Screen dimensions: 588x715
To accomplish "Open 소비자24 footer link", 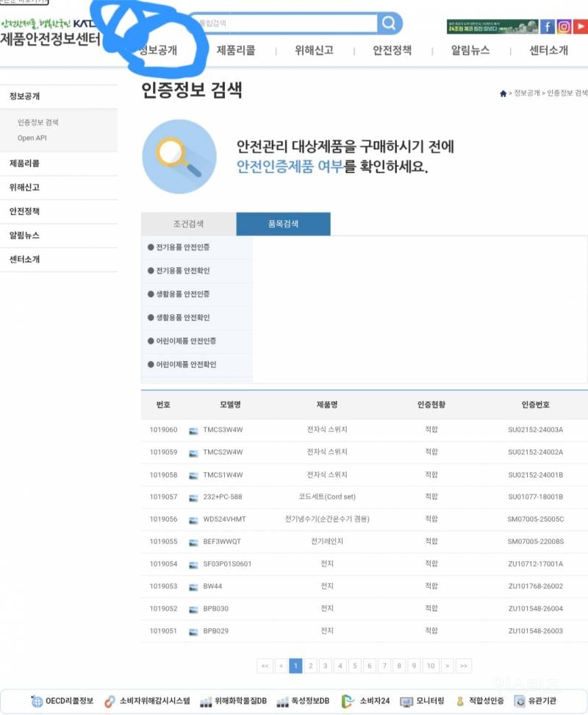I will [365, 701].
